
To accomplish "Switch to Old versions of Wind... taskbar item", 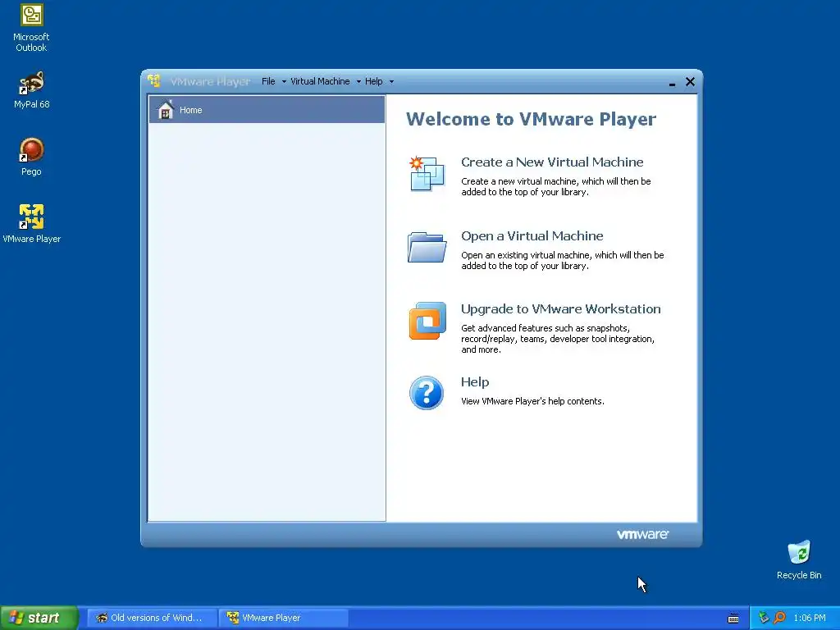I will pyautogui.click(x=152, y=618).
